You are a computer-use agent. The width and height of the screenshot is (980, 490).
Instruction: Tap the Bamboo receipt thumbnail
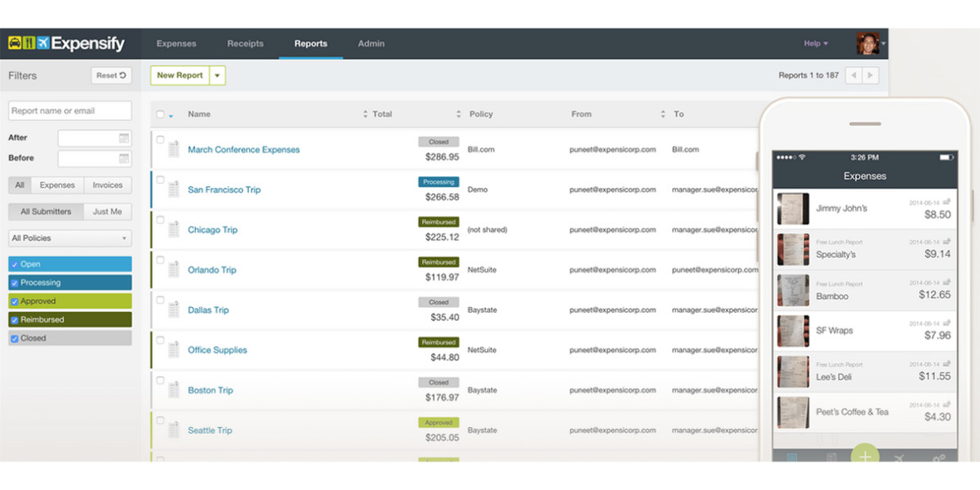[793, 291]
